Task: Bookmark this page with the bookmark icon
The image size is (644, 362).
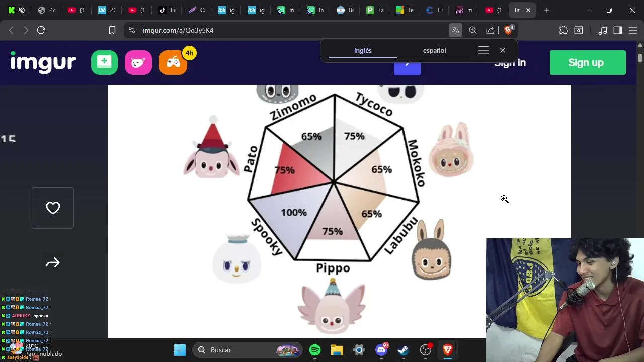Action: click(x=112, y=30)
